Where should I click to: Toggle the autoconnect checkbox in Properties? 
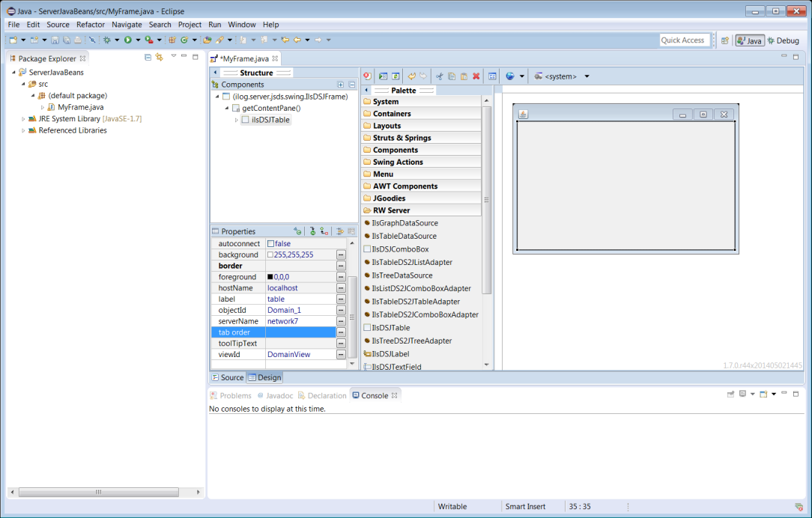271,244
